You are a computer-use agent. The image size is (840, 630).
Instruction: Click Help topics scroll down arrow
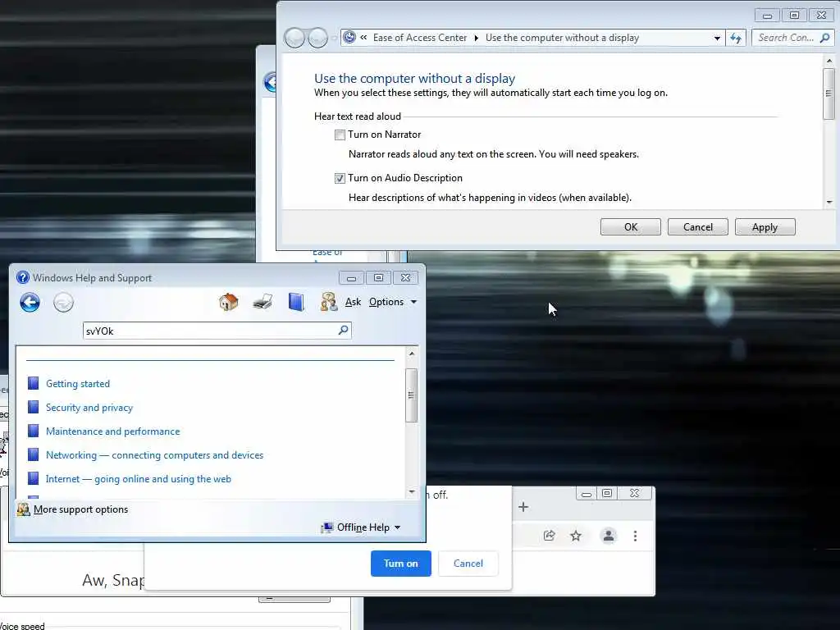click(x=412, y=492)
